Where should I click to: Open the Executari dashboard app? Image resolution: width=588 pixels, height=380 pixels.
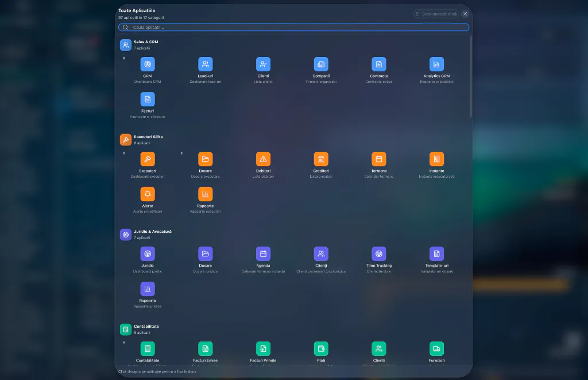coord(148,159)
